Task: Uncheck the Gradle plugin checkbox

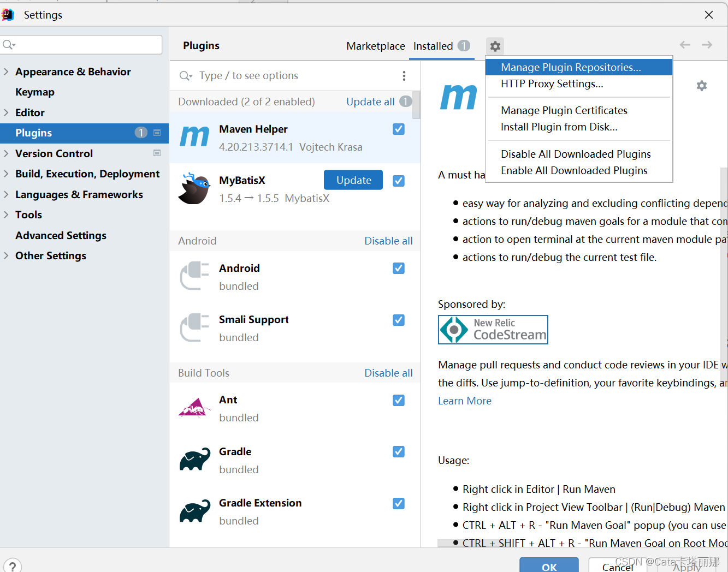Action: tap(399, 451)
